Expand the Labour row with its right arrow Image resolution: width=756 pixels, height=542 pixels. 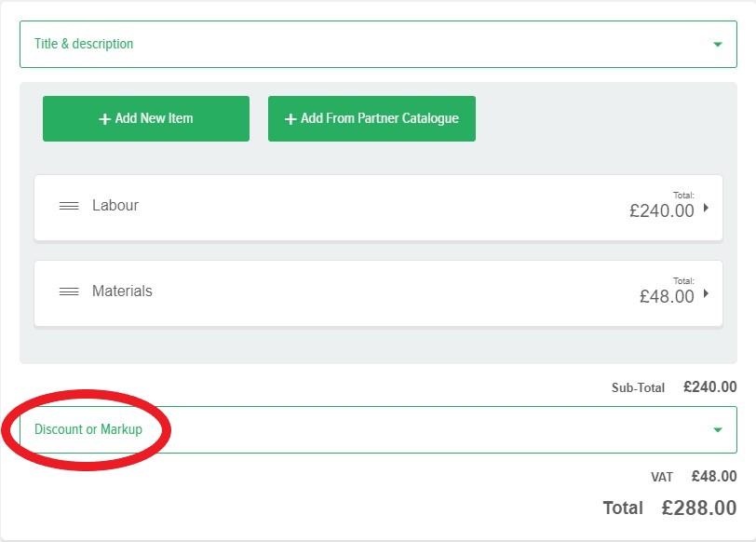coord(706,208)
